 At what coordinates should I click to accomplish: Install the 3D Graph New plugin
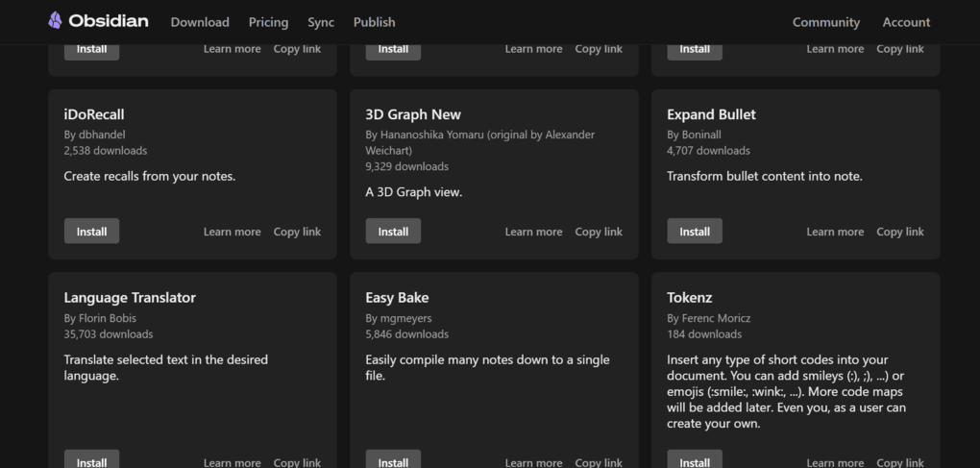(393, 232)
